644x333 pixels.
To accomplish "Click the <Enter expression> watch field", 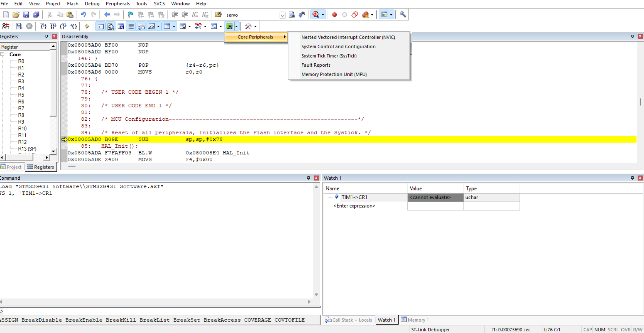I will (x=354, y=206).
